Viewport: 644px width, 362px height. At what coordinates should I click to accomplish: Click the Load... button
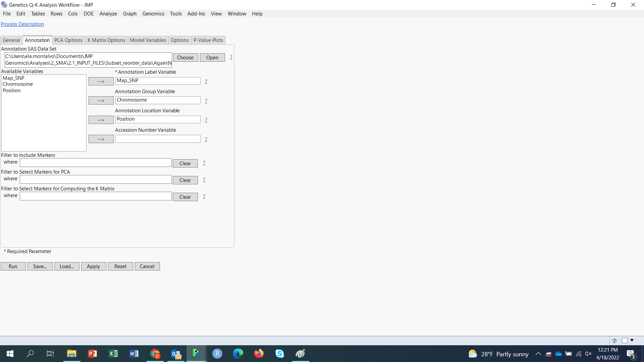point(67,266)
